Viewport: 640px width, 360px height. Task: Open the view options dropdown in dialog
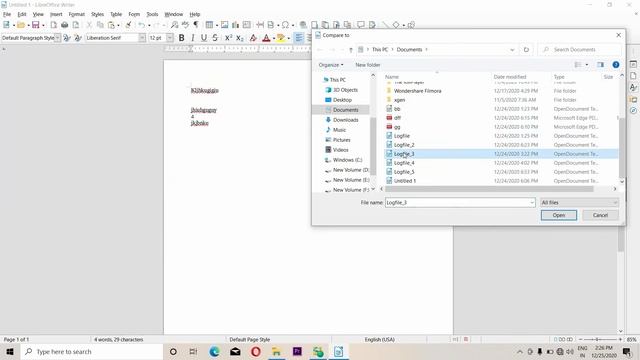click(x=587, y=65)
